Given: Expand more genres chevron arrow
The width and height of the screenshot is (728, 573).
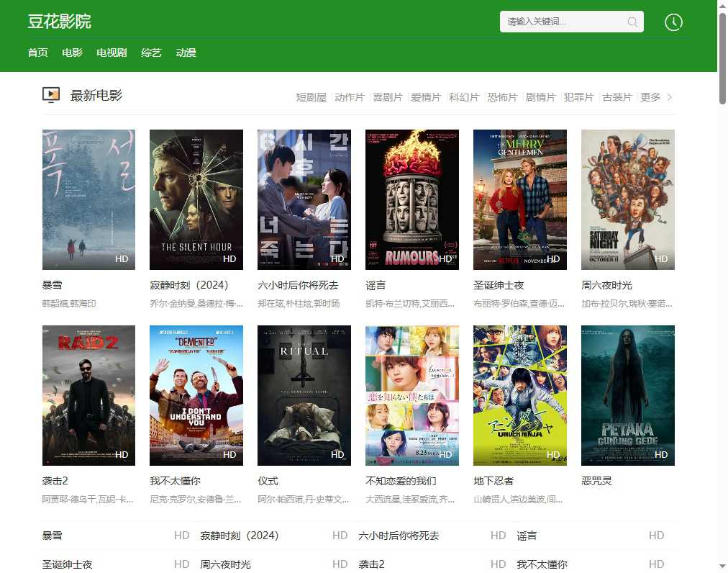Looking at the screenshot, I should click(670, 97).
